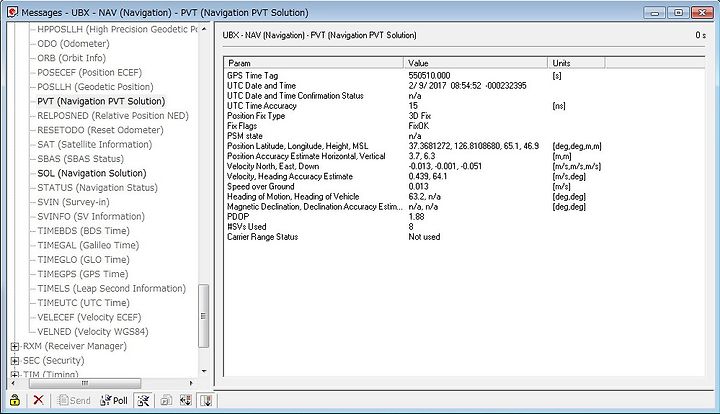Open TIMEUTC (UTC Time) message
The image size is (720, 414).
(84, 303)
